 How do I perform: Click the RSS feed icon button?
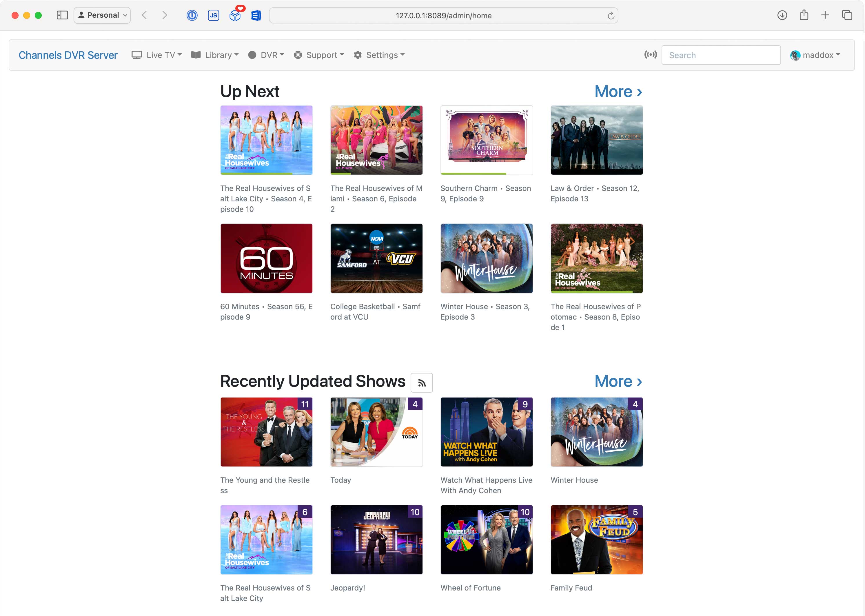(x=422, y=383)
